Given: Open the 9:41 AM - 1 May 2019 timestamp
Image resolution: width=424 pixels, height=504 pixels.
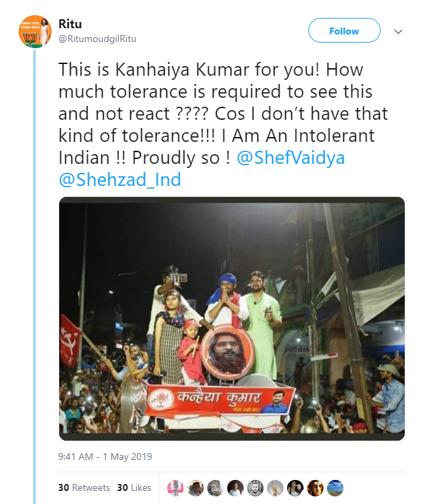Looking at the screenshot, I should [x=105, y=456].
